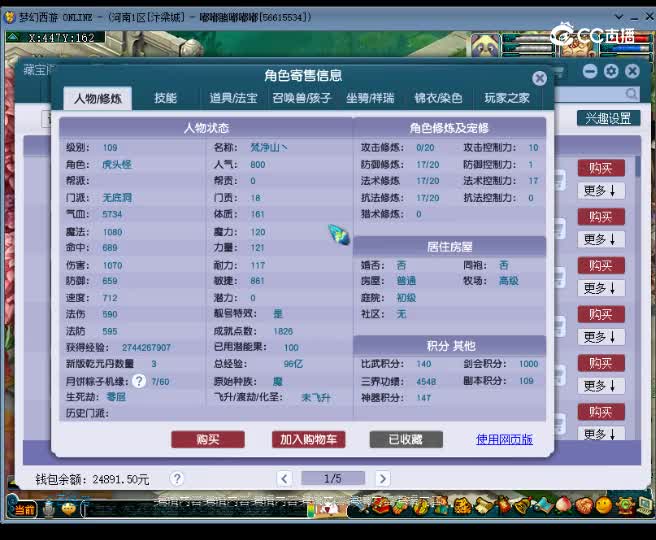Screen dimensions: 656x540
Task: Click the monkey character avatar
Action: [578, 47]
